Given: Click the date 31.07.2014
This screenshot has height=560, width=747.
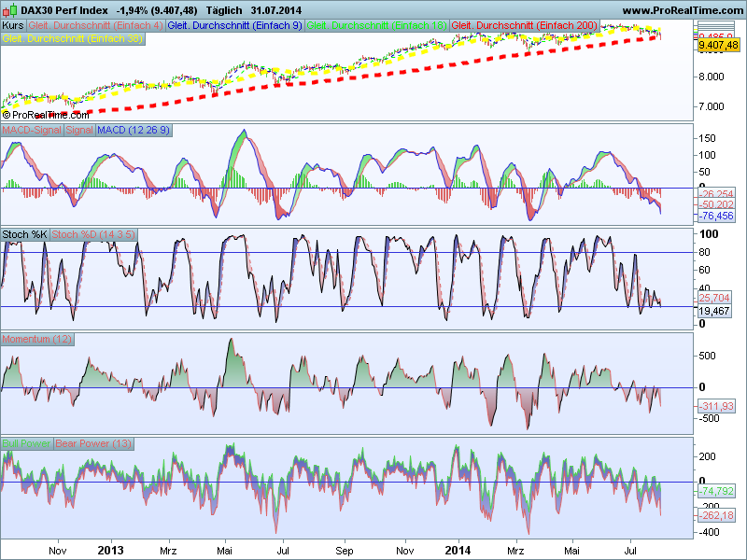Looking at the screenshot, I should (275, 10).
